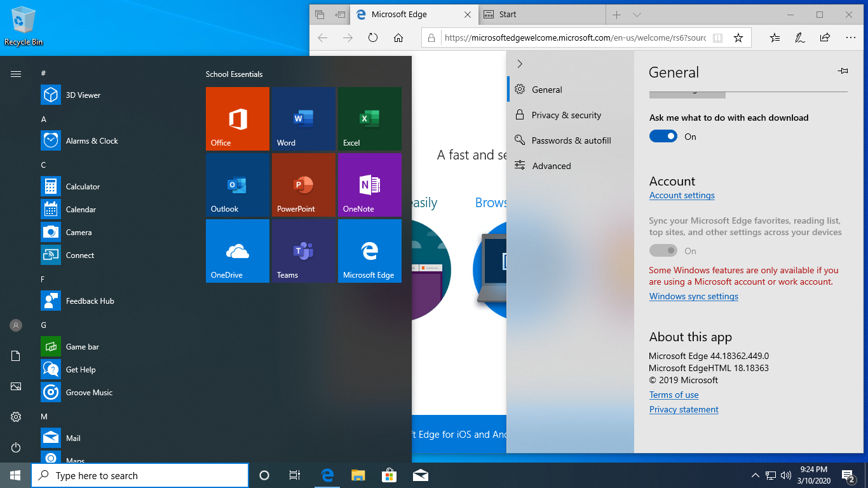Expand Start menu hamburger navigation

click(x=16, y=74)
